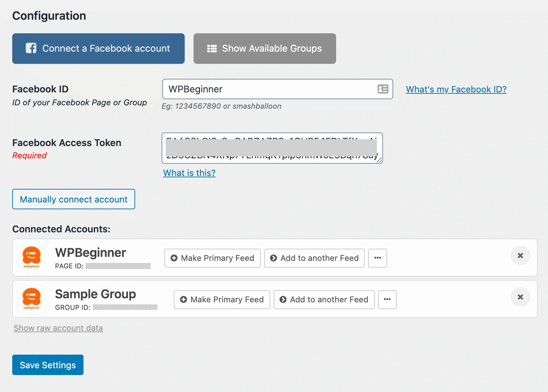The height and width of the screenshot is (392, 548).
Task: Open the What is this? help link
Action: (189, 173)
